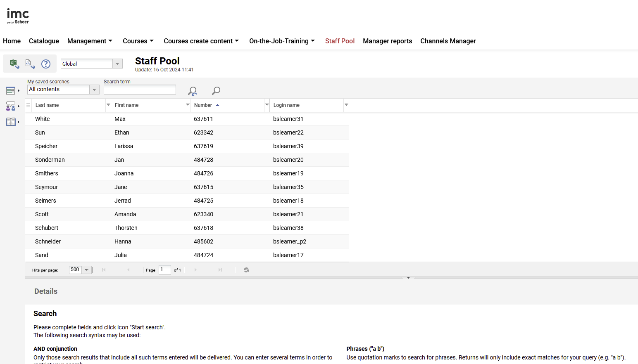Open the teacher and learner sidebar icon
Viewport: 638px width, 364px height.
pos(11,106)
